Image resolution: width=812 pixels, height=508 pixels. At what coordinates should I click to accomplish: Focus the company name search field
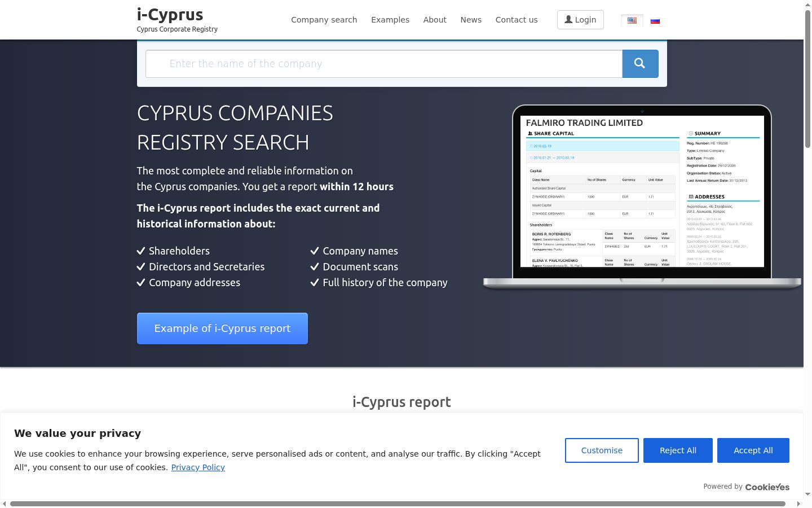pos(384,64)
